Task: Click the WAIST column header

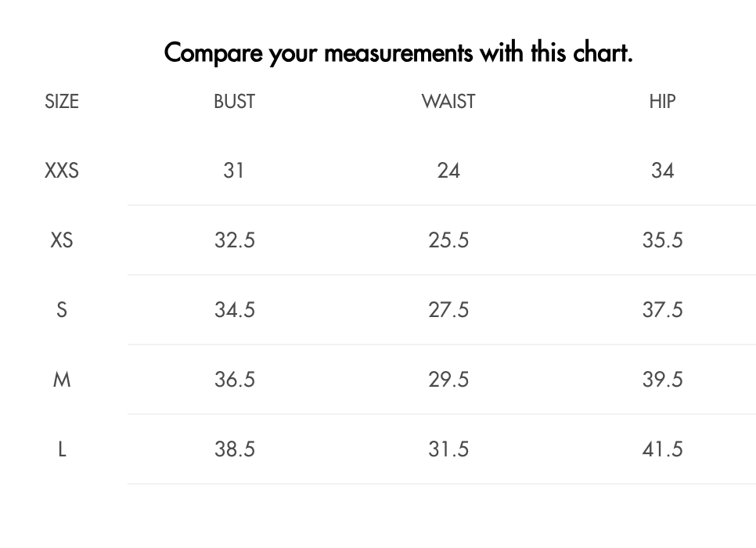Action: tap(448, 101)
